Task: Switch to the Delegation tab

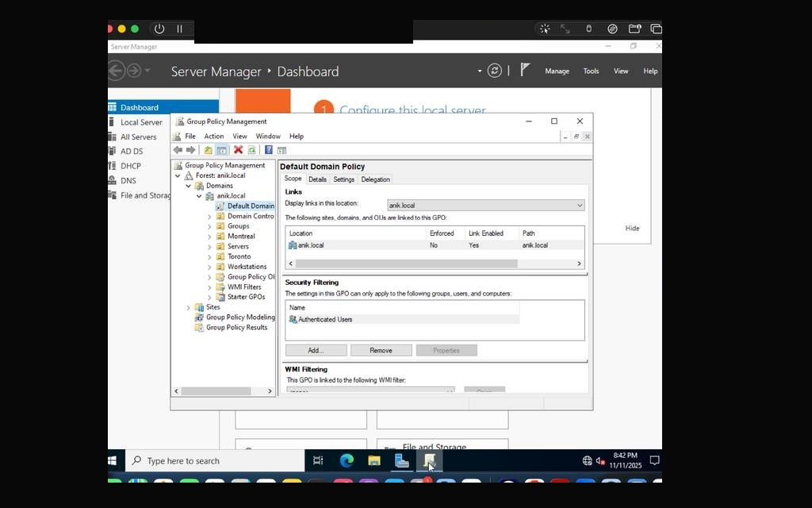Action: pos(375,179)
